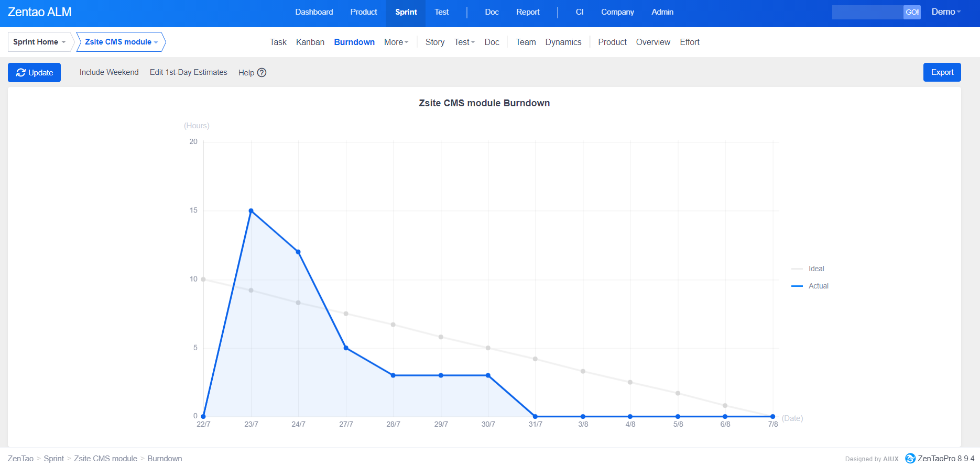This screenshot has height=467, width=980.
Task: Open the Report menu in top navigation
Action: (x=527, y=12)
